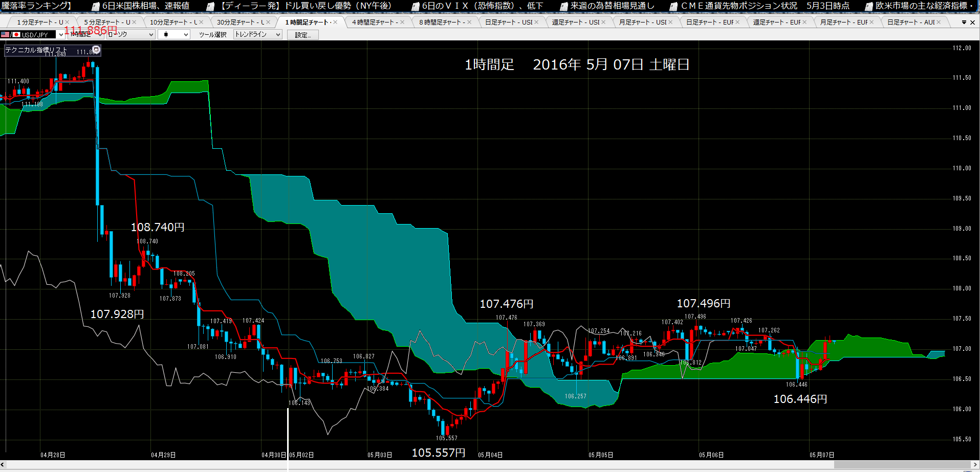The height and width of the screenshot is (472, 980).
Task: Close the 1分足チャート tab
Action: pos(67,22)
